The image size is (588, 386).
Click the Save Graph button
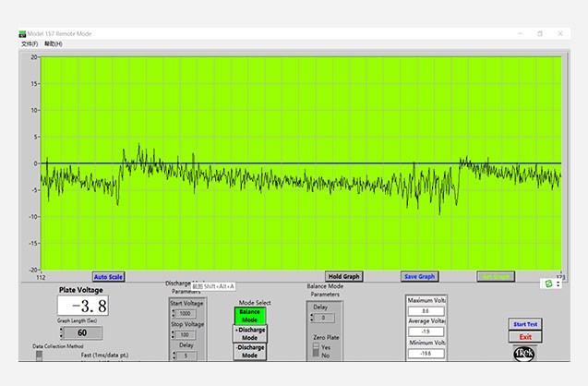click(x=420, y=276)
